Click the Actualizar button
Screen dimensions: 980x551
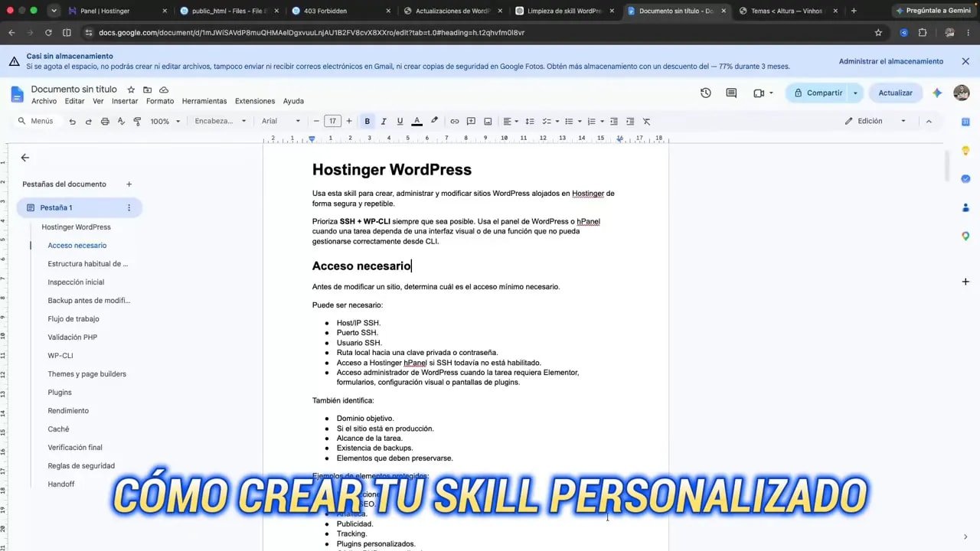(895, 93)
